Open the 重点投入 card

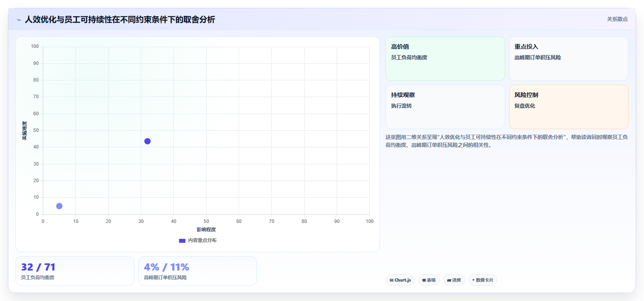(x=569, y=59)
